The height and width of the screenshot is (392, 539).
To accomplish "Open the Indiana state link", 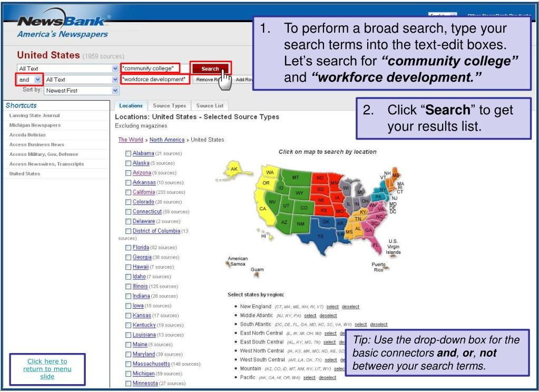I will click(141, 296).
